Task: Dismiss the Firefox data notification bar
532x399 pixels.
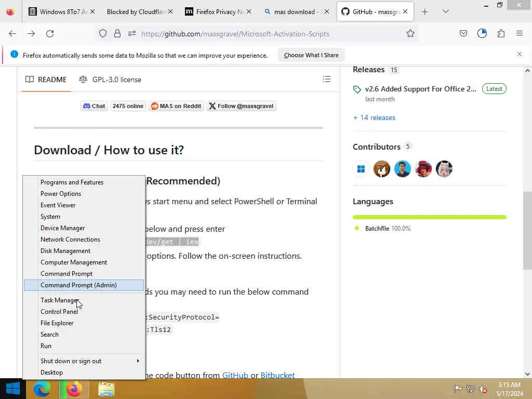Action: pos(520,54)
